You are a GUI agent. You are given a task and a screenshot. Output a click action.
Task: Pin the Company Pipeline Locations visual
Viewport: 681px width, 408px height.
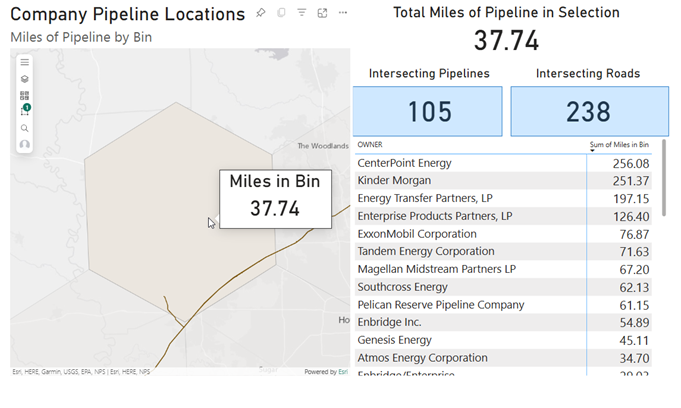261,13
